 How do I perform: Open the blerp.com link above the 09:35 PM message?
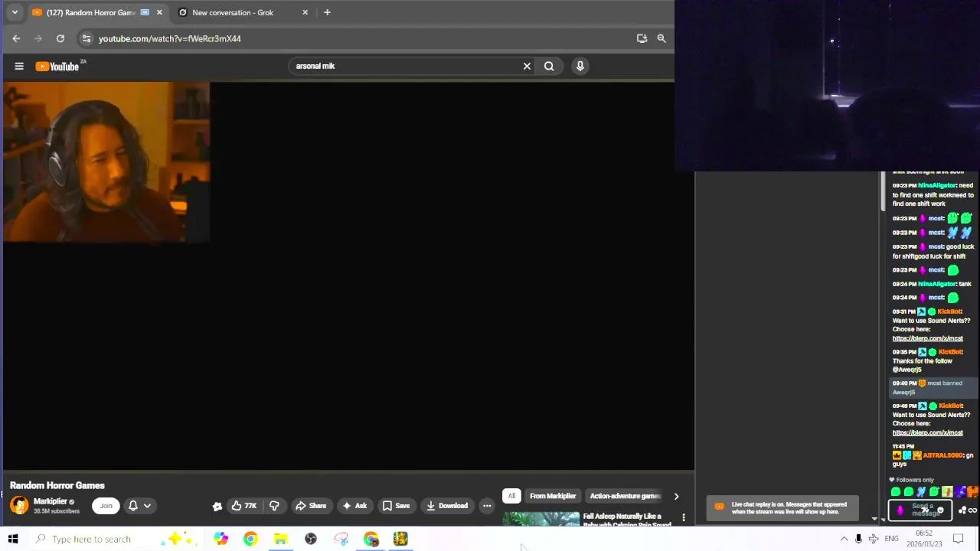[x=927, y=338]
